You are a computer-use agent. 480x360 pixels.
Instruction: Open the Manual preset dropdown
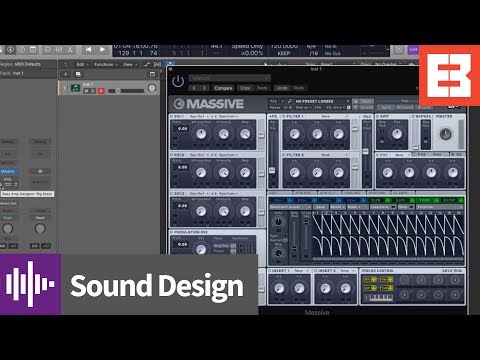pos(229,78)
